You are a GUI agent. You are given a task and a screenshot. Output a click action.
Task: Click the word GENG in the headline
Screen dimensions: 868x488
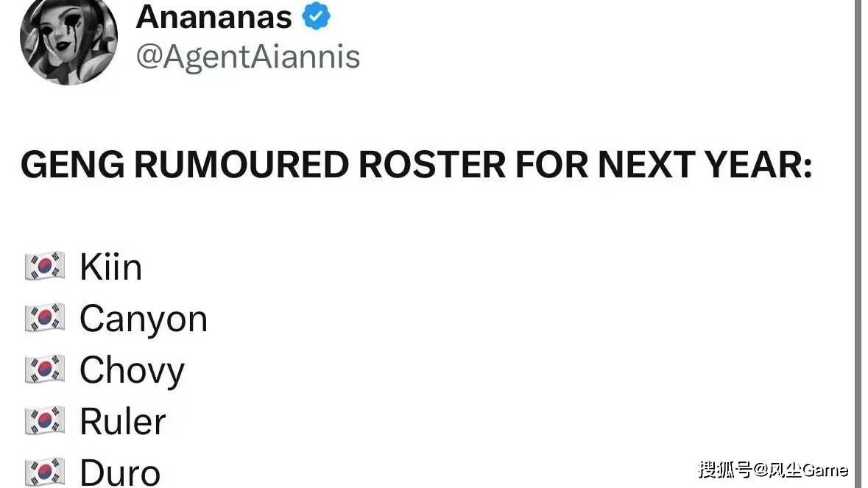click(x=71, y=166)
